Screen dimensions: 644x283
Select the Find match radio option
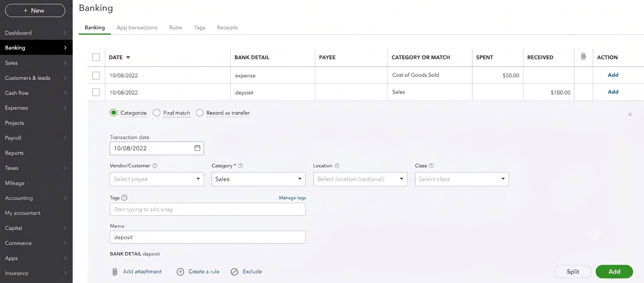[x=156, y=113]
